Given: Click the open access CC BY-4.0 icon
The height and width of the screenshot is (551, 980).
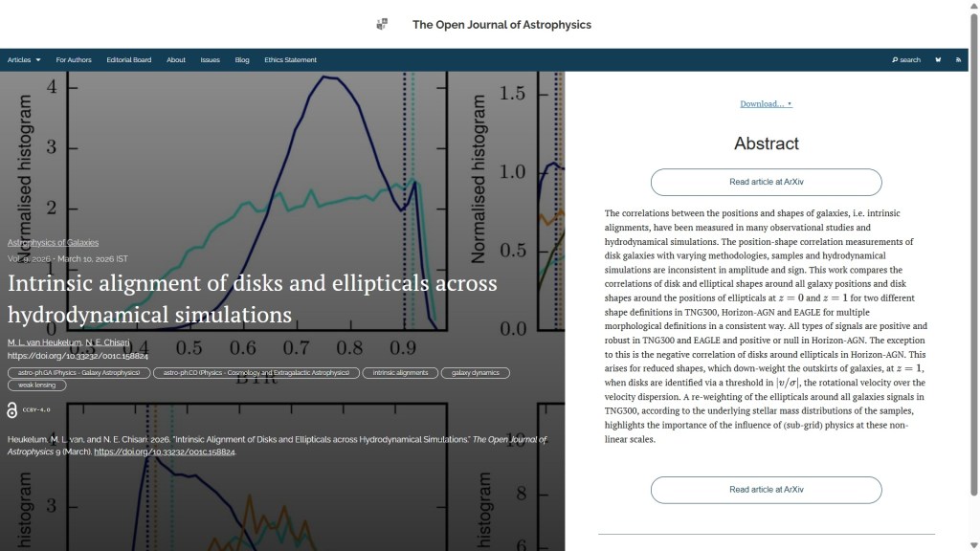Looking at the screenshot, I should coord(12,410).
